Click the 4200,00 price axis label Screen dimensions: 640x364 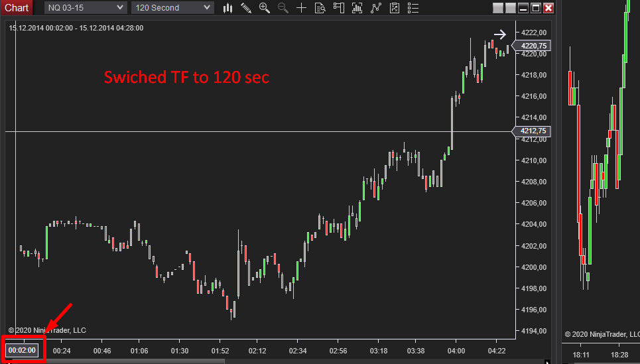534,267
